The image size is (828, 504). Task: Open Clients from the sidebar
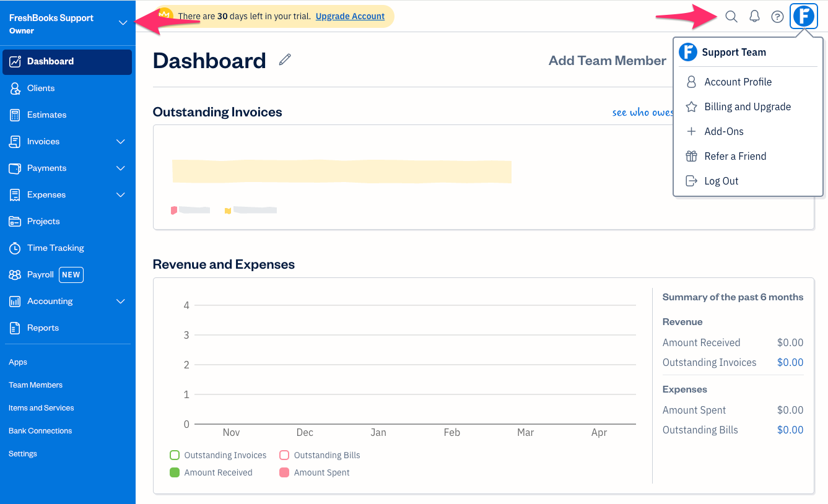click(x=41, y=88)
